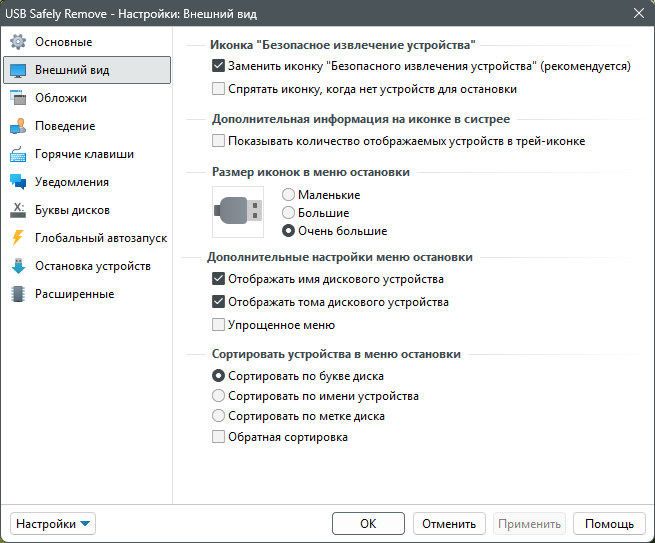Click the Обложки skins icon
Screen dimensions: 655x543
17,98
